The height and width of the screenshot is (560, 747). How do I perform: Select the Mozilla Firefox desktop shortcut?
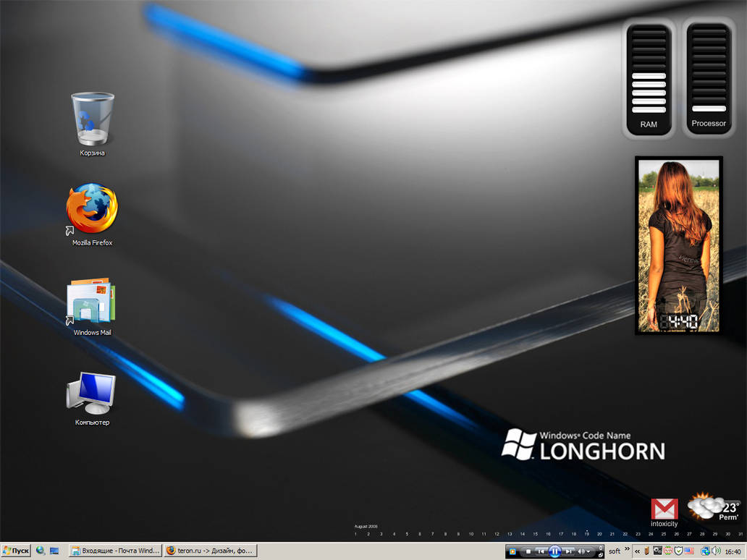(93, 215)
